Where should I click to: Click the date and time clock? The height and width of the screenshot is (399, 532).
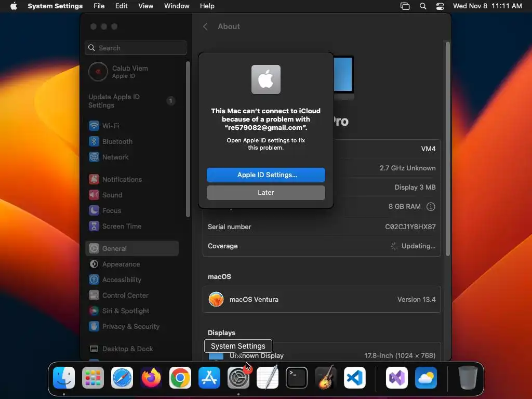[487, 6]
